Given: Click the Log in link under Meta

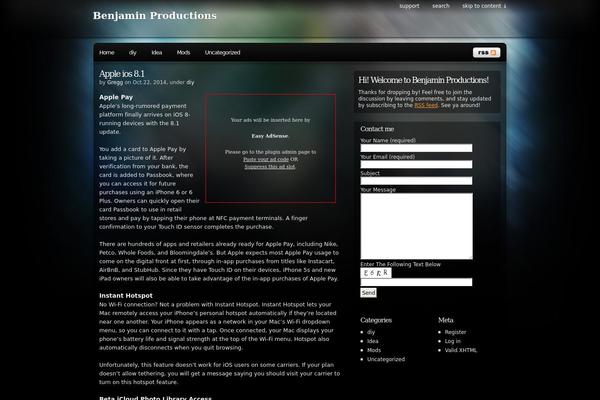Looking at the screenshot, I should coord(453,341).
